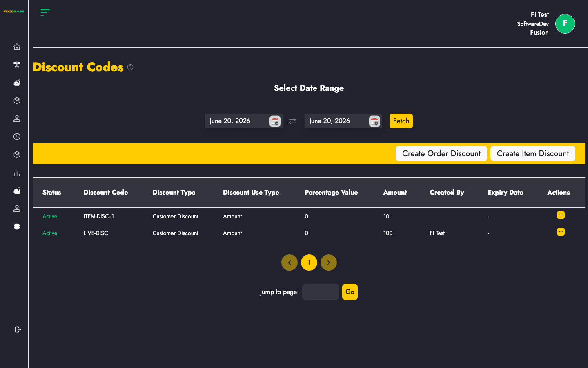Open the food bowl icon below bar chart

tap(17, 191)
